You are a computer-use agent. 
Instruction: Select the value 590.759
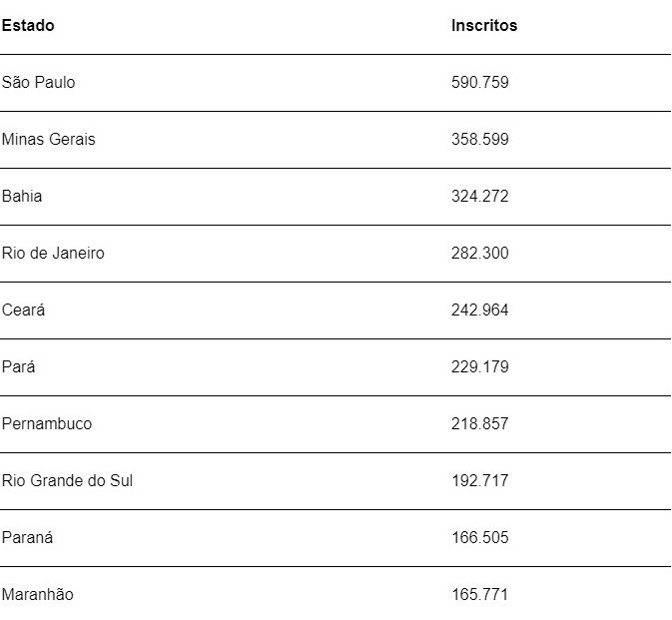[x=480, y=82]
